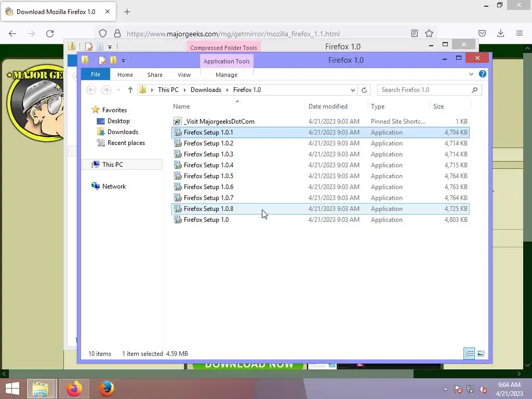Click old Firefox globe taskbar icon
This screenshot has width=532, height=399.
pyautogui.click(x=106, y=389)
